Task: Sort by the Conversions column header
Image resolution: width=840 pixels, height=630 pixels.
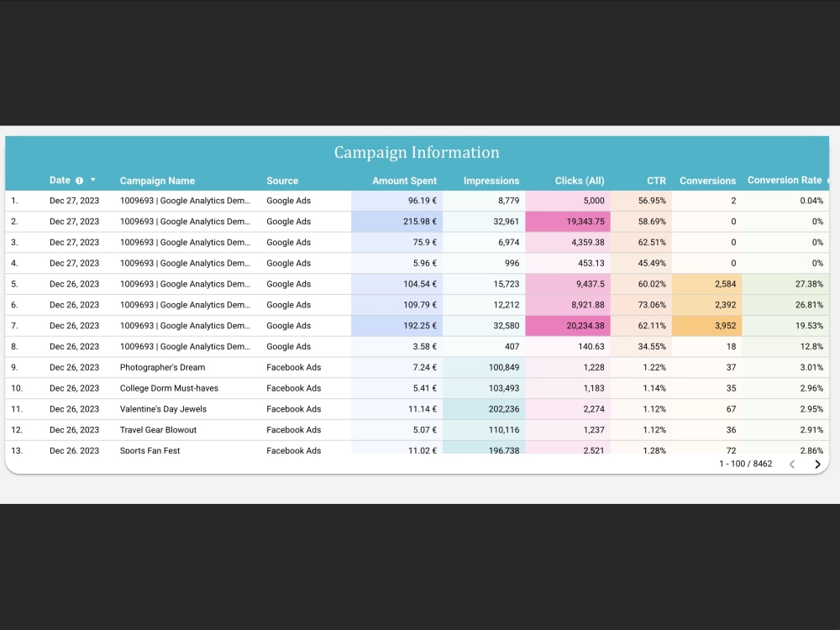Action: (x=707, y=180)
